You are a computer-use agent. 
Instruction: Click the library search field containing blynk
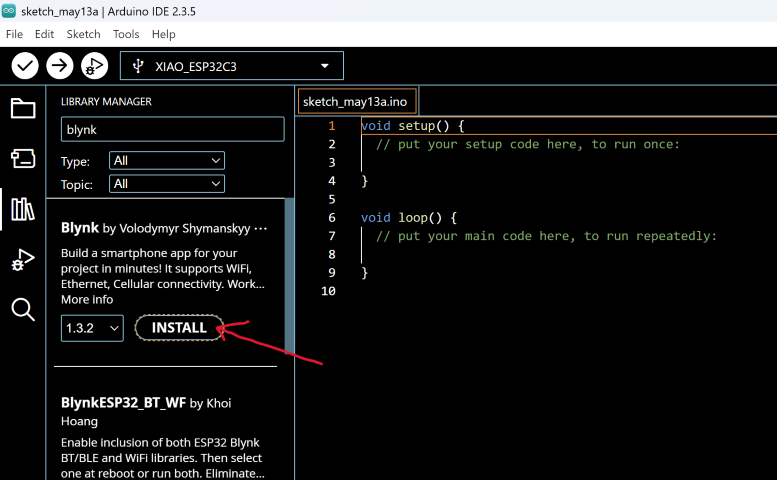(x=172, y=129)
